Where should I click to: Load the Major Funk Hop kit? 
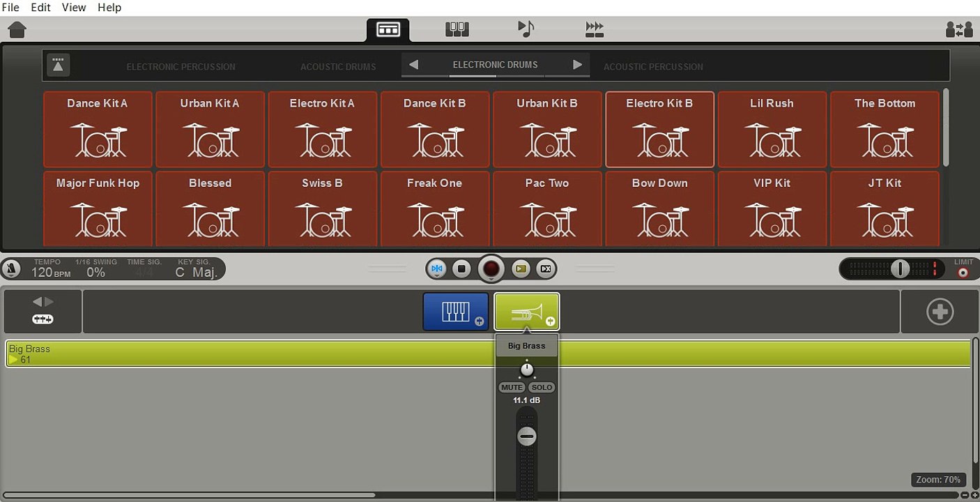[98, 209]
